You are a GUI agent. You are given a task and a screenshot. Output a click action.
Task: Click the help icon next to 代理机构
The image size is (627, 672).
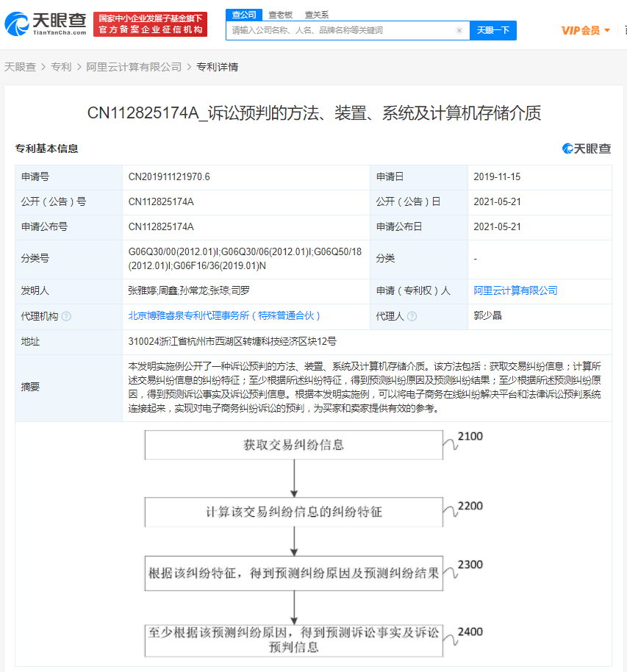click(66, 316)
